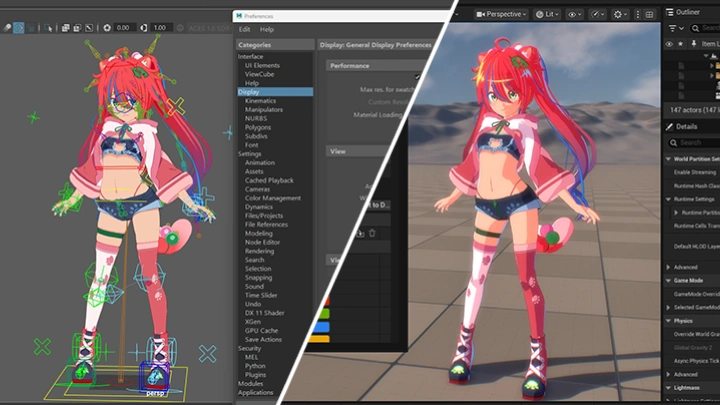The image size is (720, 405).
Task: Click the Details panel search field
Action: coord(693,143)
